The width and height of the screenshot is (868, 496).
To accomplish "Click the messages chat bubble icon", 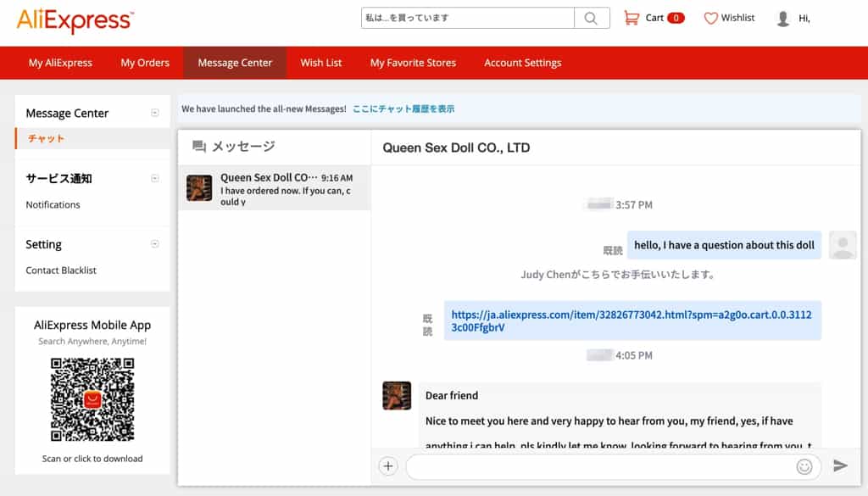I will (x=198, y=146).
